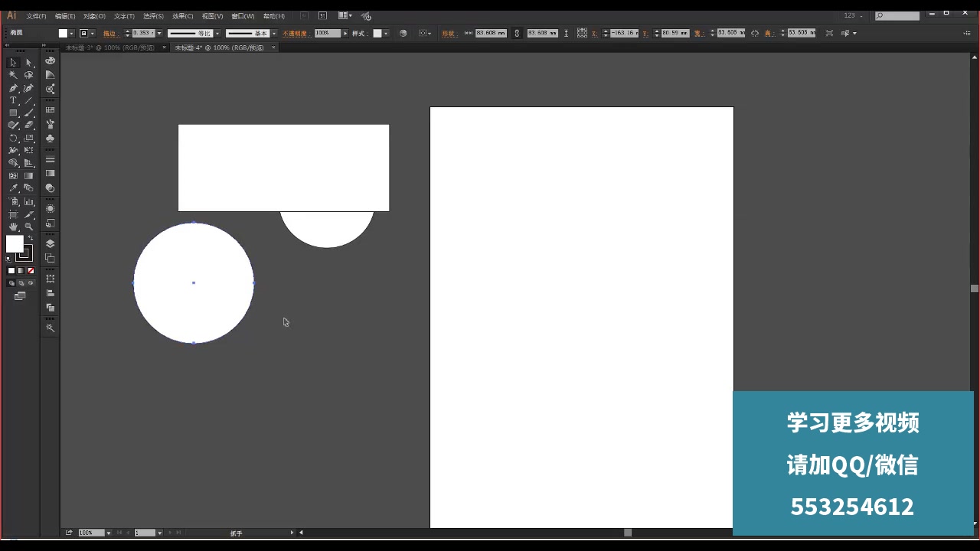The width and height of the screenshot is (980, 551).
Task: Click the X position value field
Action: coord(624,33)
